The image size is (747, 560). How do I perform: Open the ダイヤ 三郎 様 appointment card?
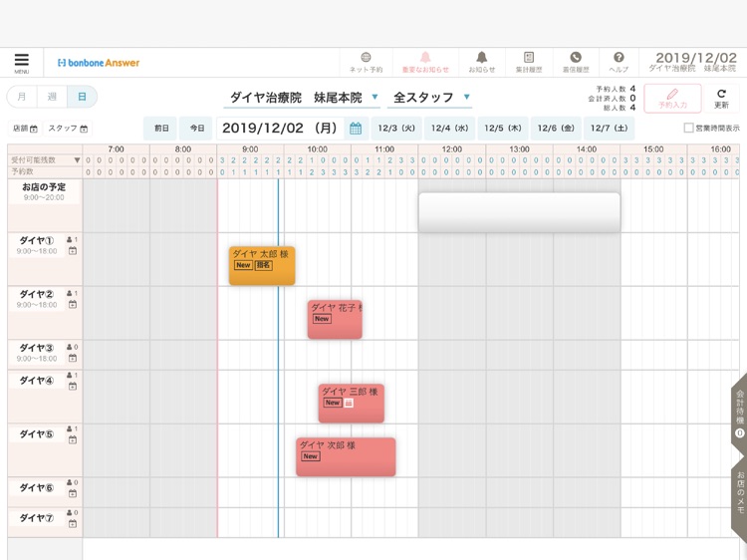(x=352, y=404)
